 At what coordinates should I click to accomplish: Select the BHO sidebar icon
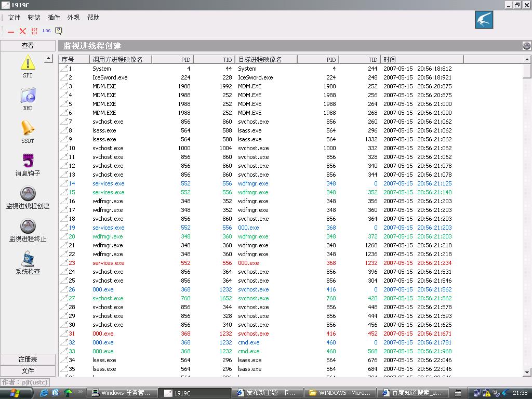pos(28,97)
